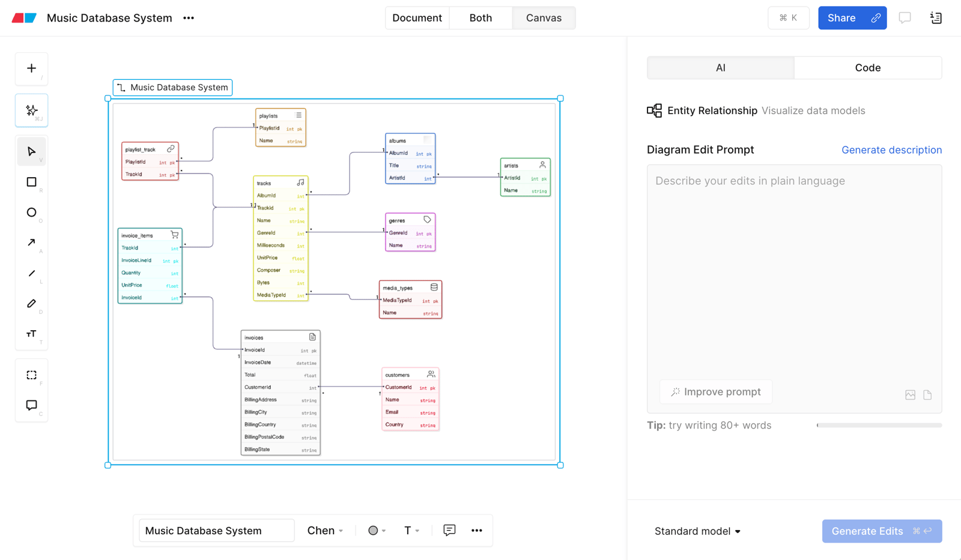Viewport: 961px width, 560px height.
Task: Click the Title row in albums table
Action: 410,166
